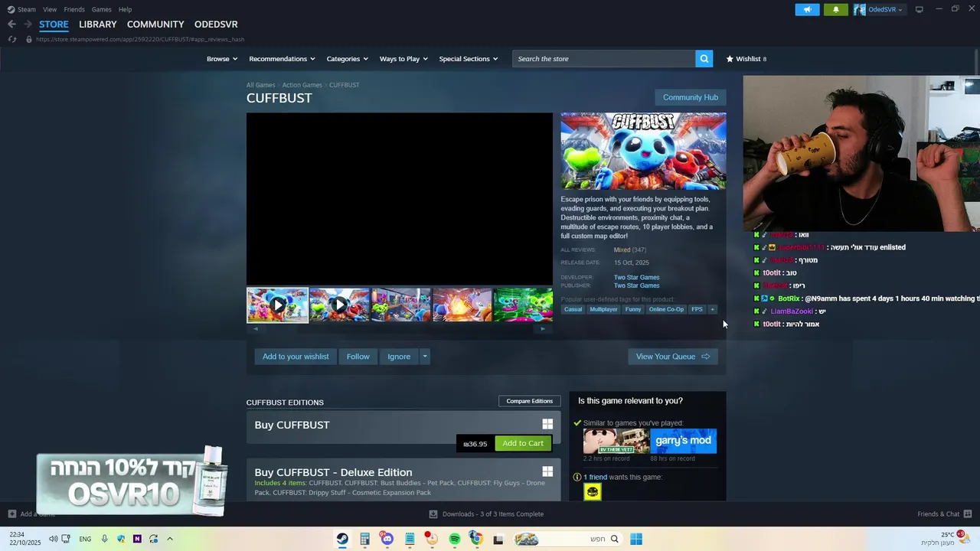Play the first trailer thumbnail
Screen dimensions: 980x551
click(x=277, y=305)
